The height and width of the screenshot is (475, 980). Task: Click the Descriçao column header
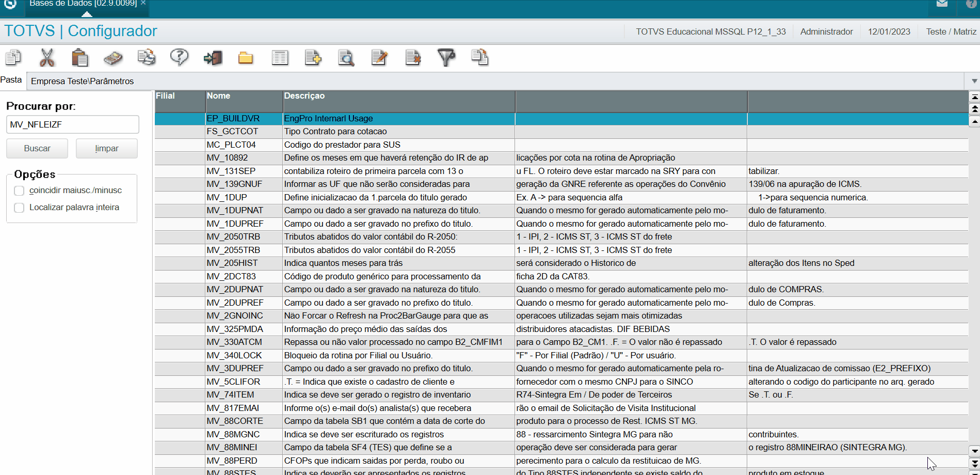point(398,101)
